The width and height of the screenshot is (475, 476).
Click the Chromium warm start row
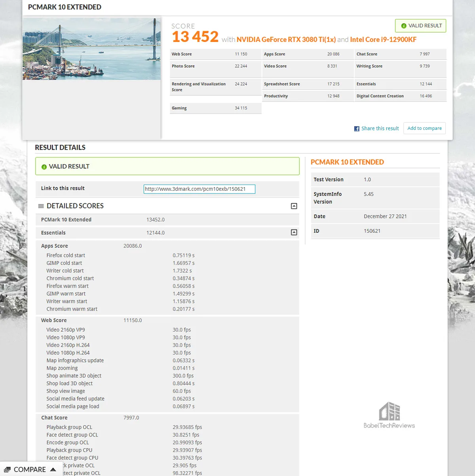pyautogui.click(x=167, y=309)
